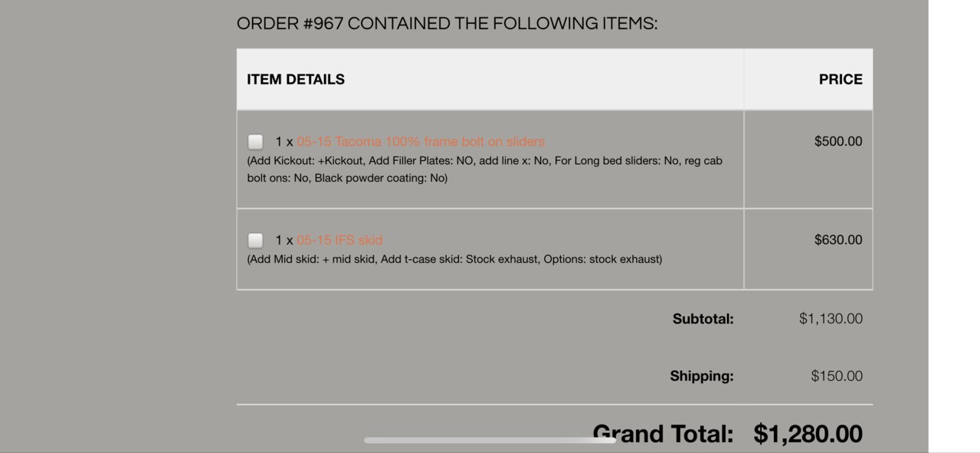Click the Order #967 heading text
This screenshot has width=980, height=453.
pyautogui.click(x=447, y=24)
